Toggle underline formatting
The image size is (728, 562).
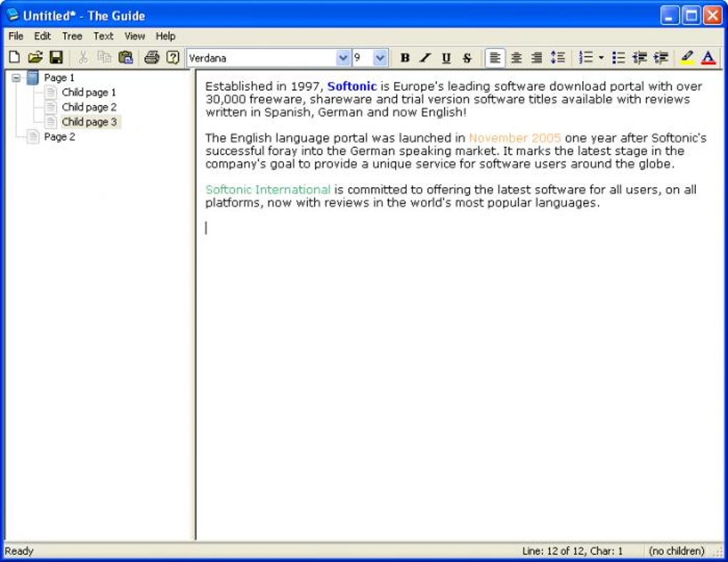pos(446,58)
